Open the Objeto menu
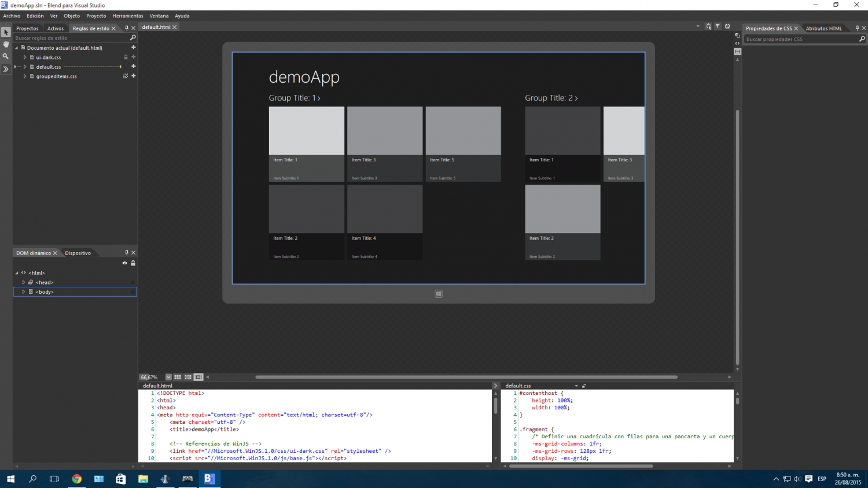This screenshot has height=488, width=868. pos(72,16)
